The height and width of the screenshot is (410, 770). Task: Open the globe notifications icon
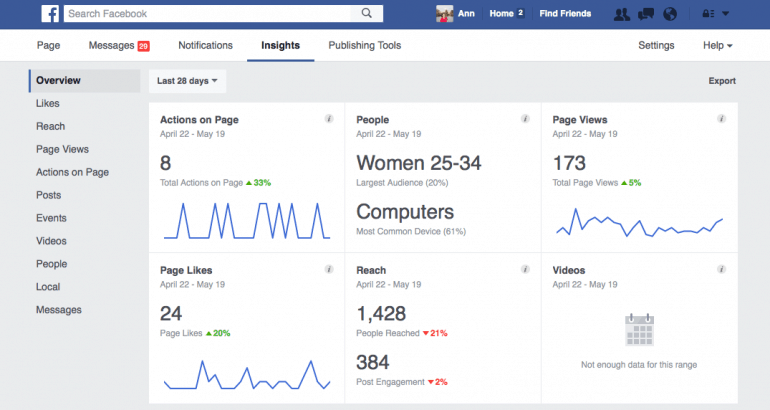670,14
